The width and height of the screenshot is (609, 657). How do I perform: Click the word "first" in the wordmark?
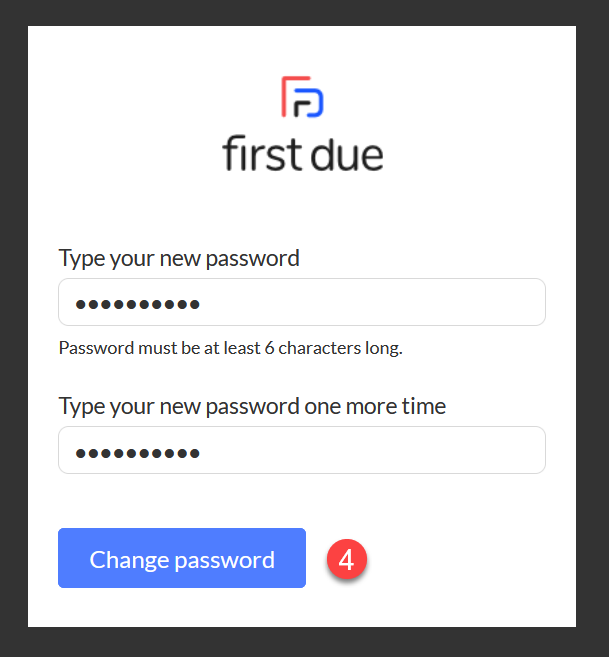262,154
